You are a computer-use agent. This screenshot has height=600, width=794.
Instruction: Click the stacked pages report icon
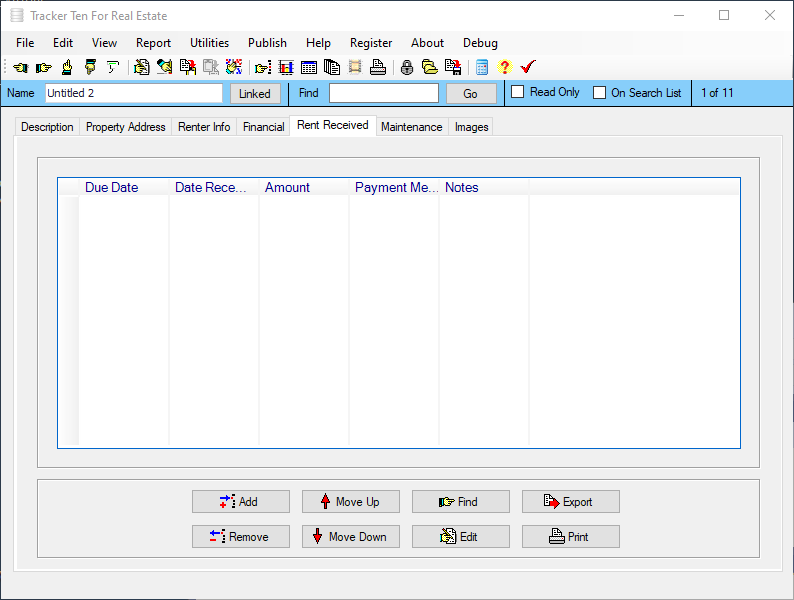tap(332, 67)
